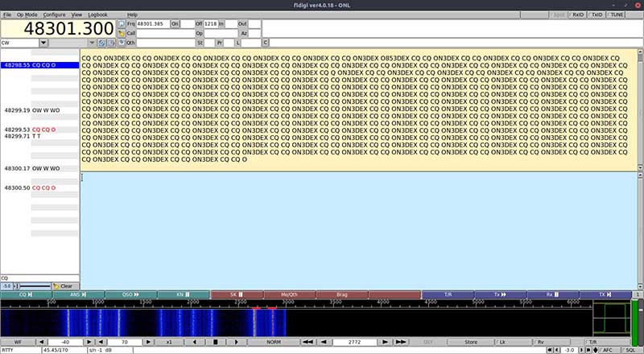Toggle the Lk lock button

[513, 342]
